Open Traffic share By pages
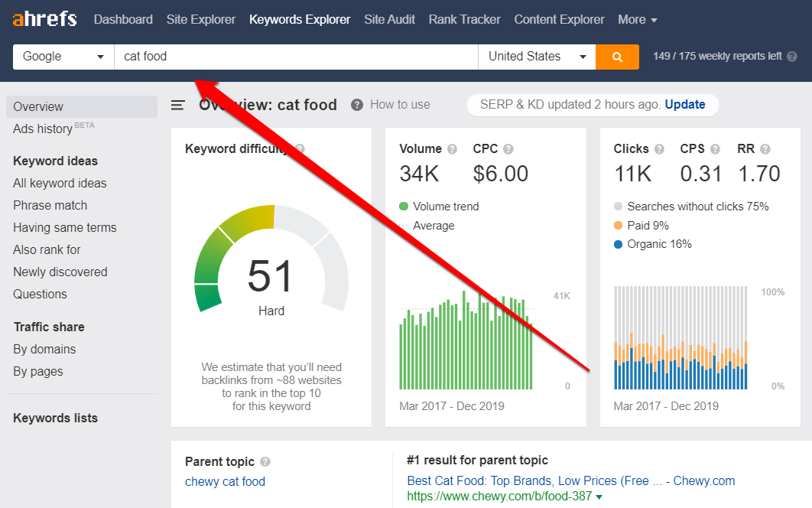This screenshot has width=812, height=508. coord(37,372)
